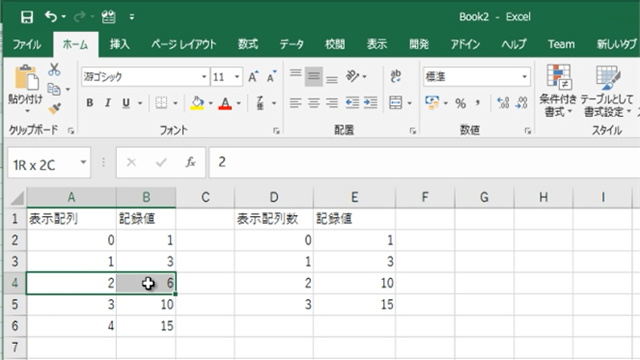Image resolution: width=640 pixels, height=360 pixels.
Task: Toggle center horizontal alignment
Action: coord(313,103)
